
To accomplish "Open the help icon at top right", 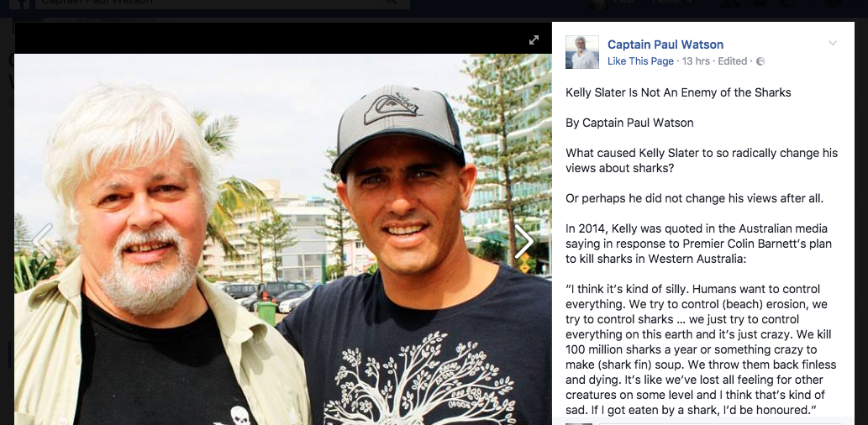I will point(833,3).
